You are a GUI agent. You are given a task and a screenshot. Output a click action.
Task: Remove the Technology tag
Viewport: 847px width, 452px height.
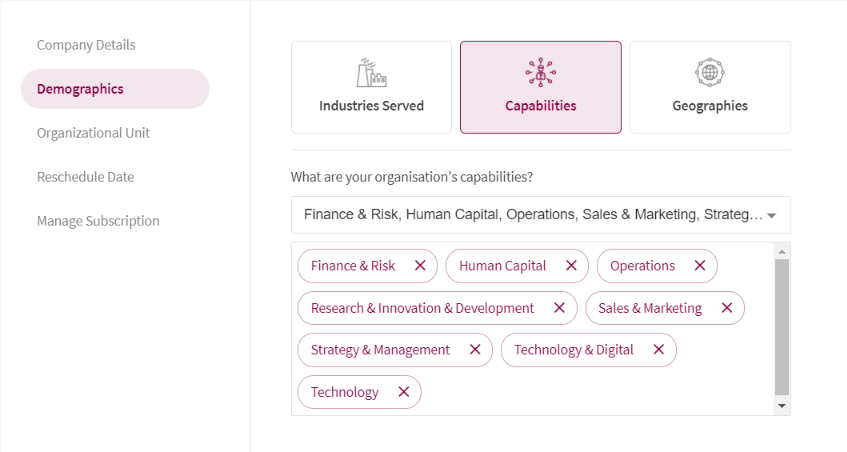click(404, 392)
